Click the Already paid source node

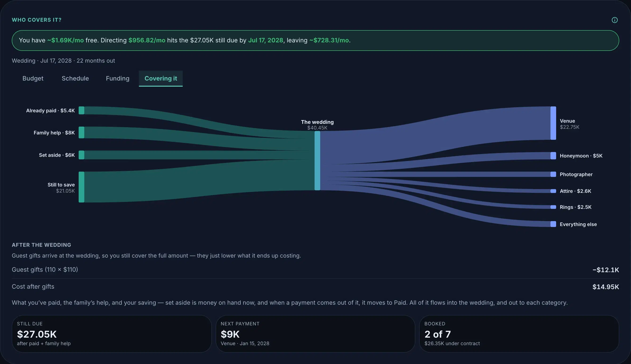[x=81, y=110]
